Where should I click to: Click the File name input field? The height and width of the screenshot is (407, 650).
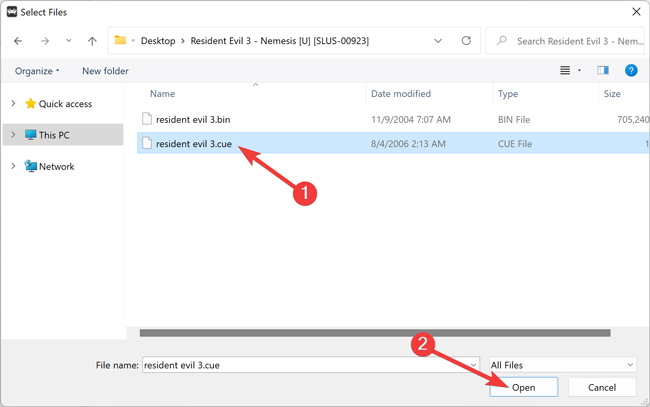(310, 365)
